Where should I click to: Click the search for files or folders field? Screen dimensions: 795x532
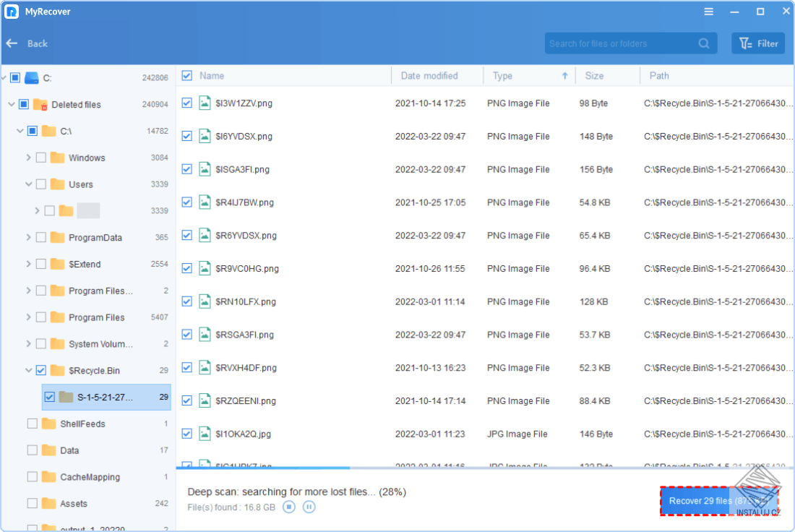pyautogui.click(x=622, y=43)
